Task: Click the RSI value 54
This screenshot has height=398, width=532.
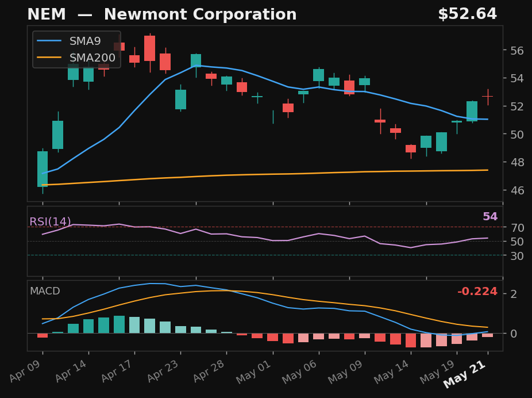Action: point(490,216)
